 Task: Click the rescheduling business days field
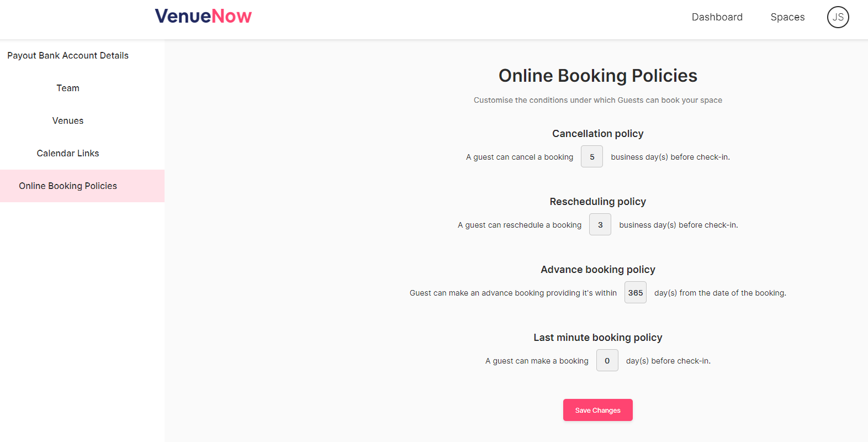600,225
